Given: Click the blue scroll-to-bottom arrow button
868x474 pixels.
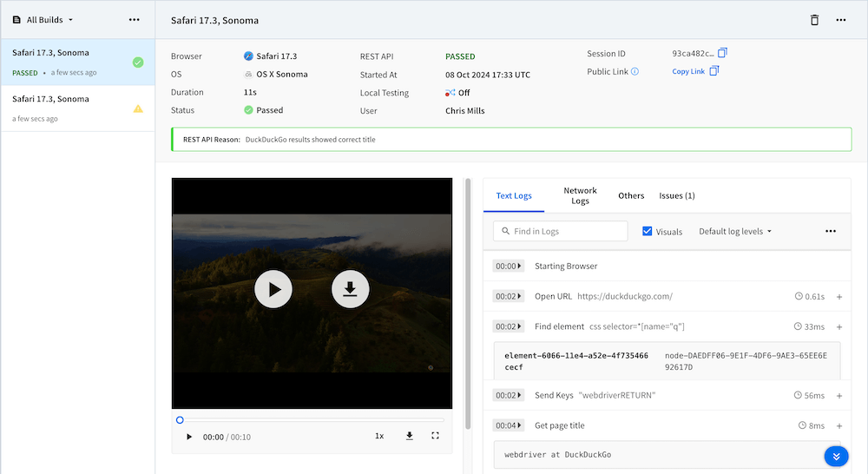Looking at the screenshot, I should tap(836, 457).
